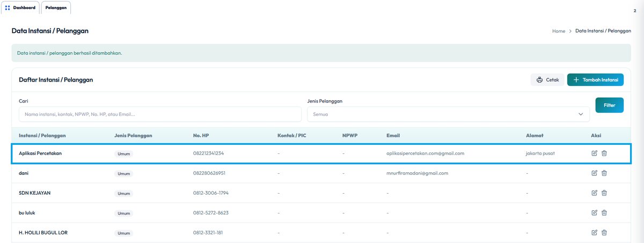This screenshot has height=243, width=644.
Task: Click the jakarta pusat address cell
Action: pyautogui.click(x=540, y=153)
